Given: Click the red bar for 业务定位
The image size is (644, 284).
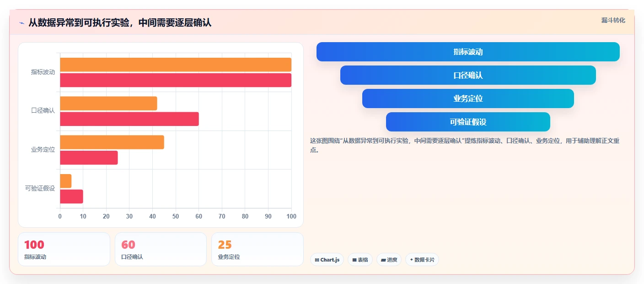Looking at the screenshot, I should coord(89,158).
